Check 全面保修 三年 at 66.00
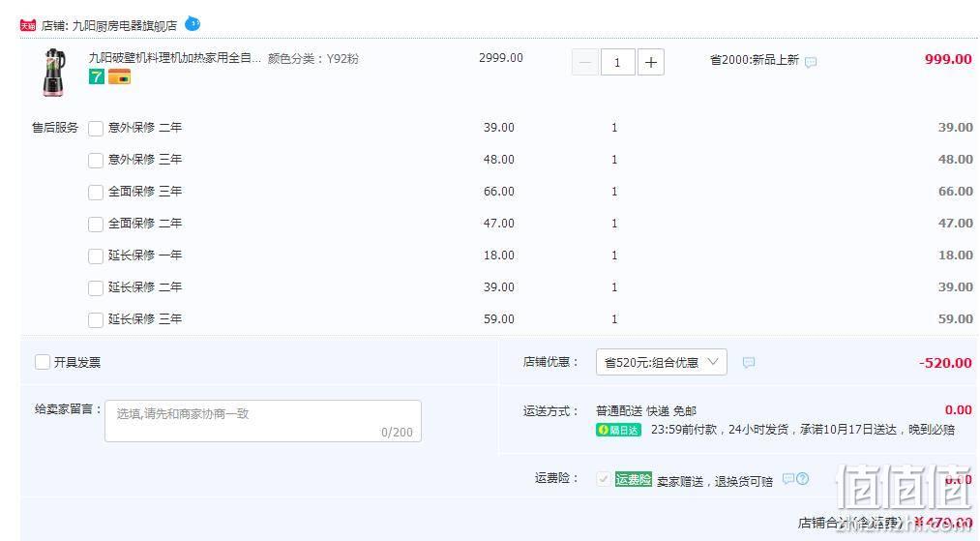Image resolution: width=980 pixels, height=541 pixels. point(96,192)
